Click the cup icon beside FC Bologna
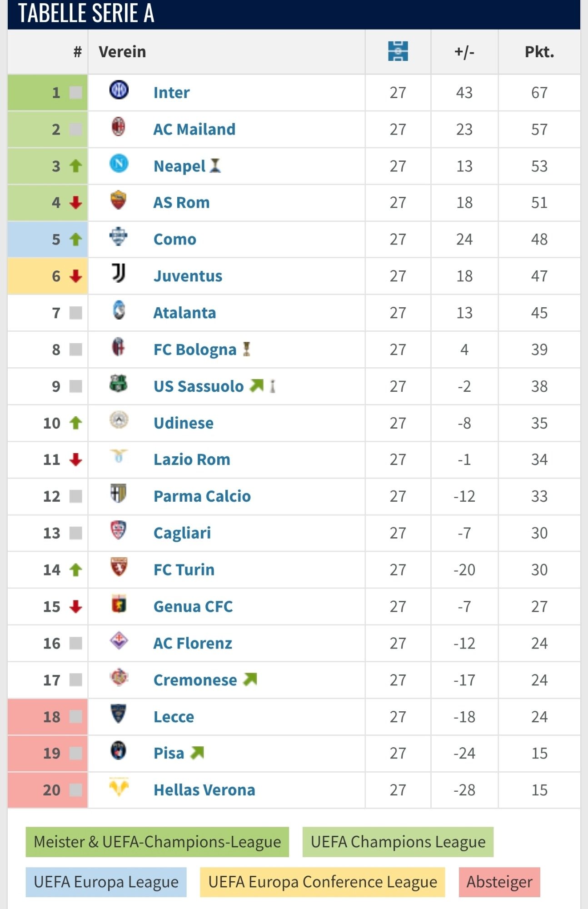The height and width of the screenshot is (909, 588). click(247, 349)
